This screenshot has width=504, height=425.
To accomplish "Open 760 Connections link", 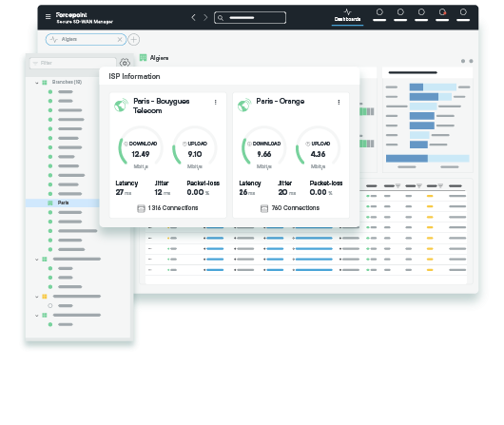I will click(x=296, y=208).
